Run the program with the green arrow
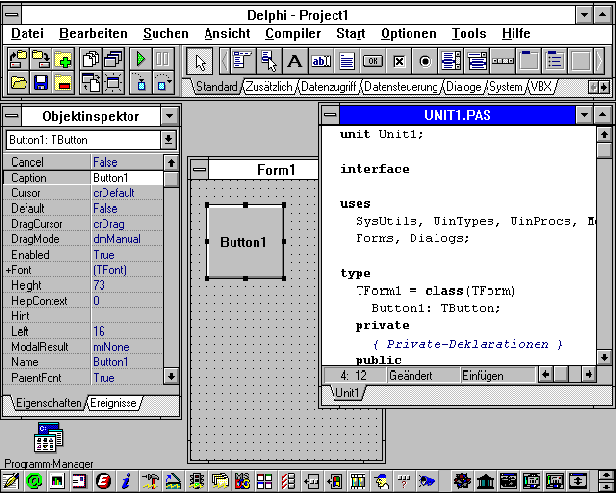616x493 pixels. [x=141, y=60]
